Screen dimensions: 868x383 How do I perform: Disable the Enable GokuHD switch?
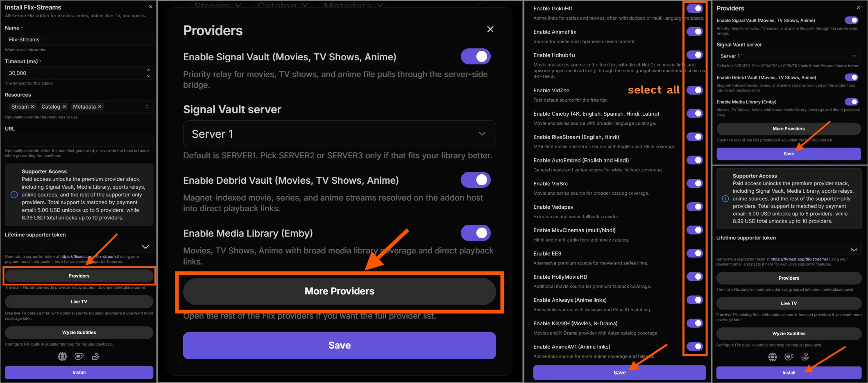[x=695, y=8]
